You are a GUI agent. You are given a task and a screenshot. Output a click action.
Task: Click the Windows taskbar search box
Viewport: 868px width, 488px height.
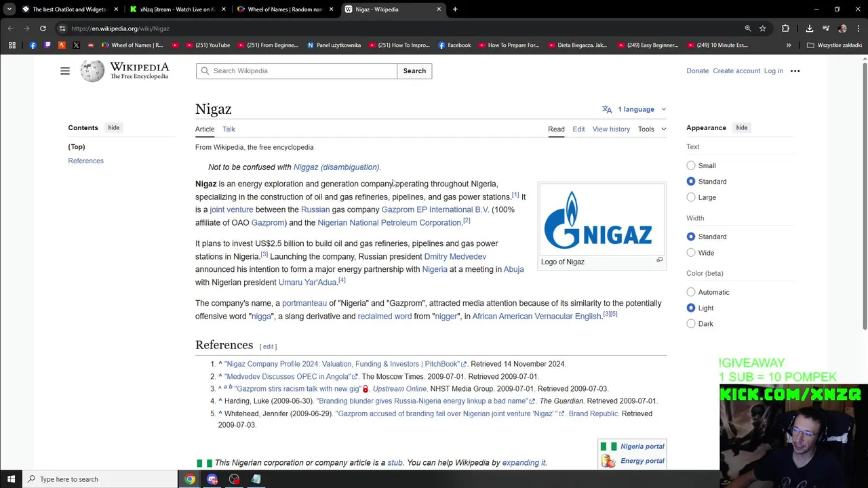click(x=100, y=479)
